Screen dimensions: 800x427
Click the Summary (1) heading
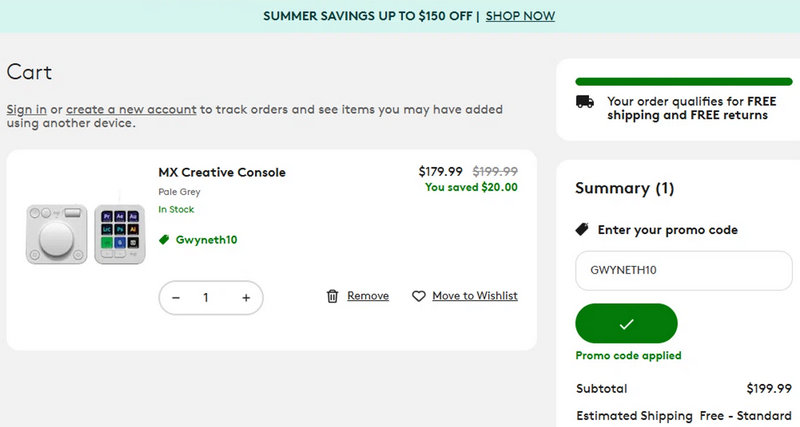click(625, 188)
